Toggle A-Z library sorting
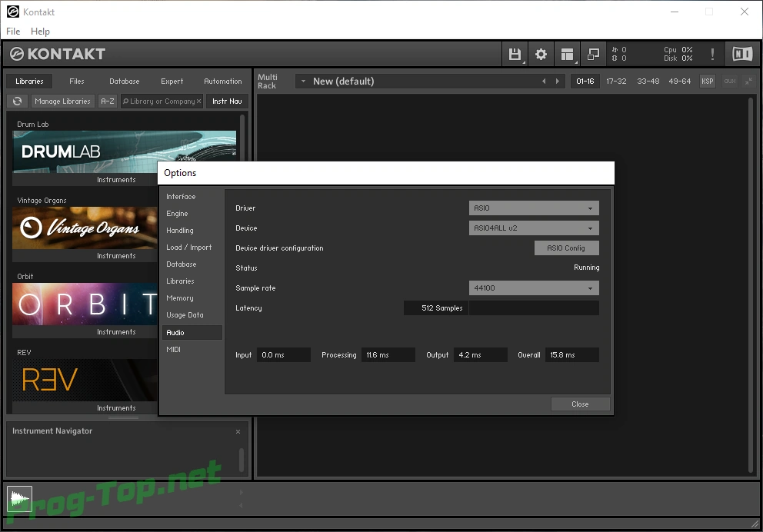763x532 pixels. [x=108, y=101]
